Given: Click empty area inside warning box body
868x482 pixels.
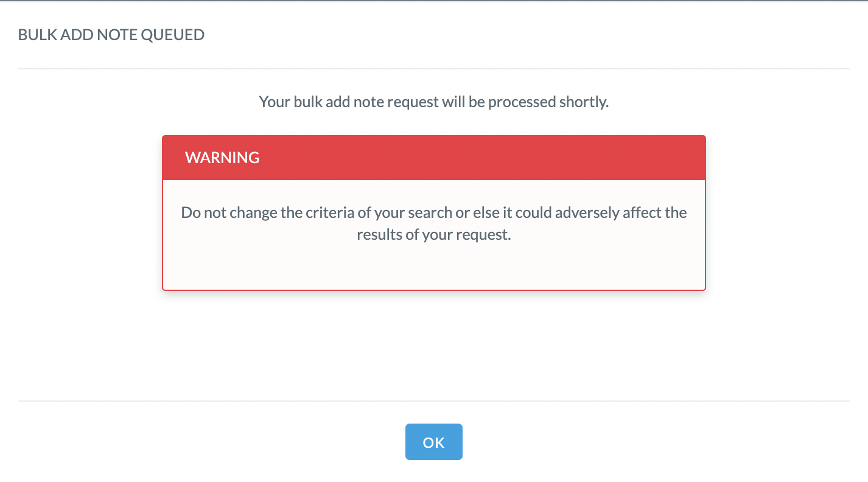Looking at the screenshot, I should pyautogui.click(x=434, y=267).
